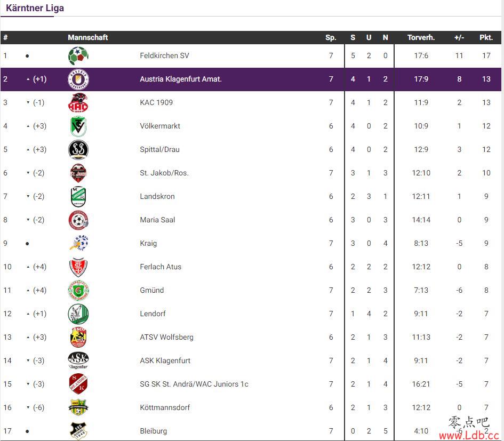Click the Mannschaft column header
The height and width of the screenshot is (441, 504).
tap(88, 38)
